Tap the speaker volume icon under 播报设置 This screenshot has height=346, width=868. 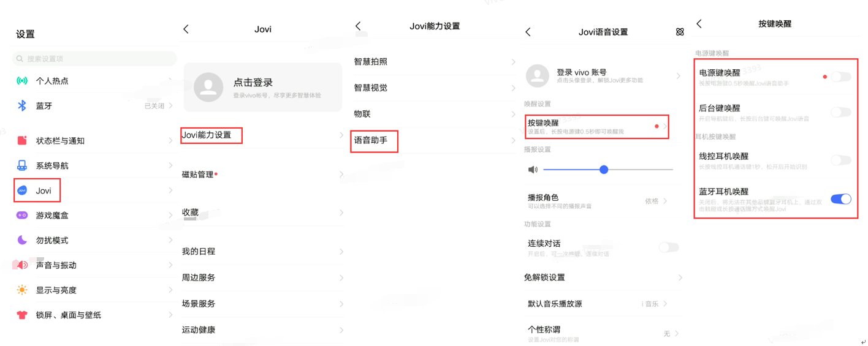(533, 170)
